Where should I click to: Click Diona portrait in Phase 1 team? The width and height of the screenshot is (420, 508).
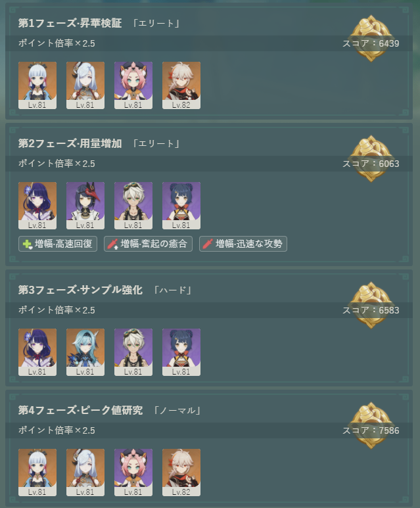(x=133, y=85)
